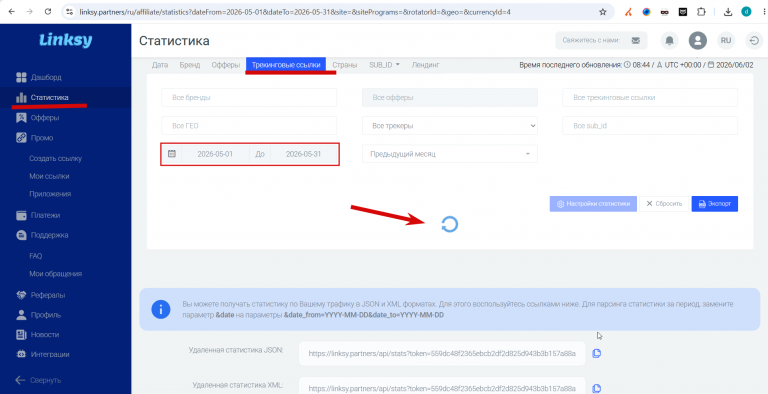This screenshot has width=768, height=394.
Task: Open notifications bell icon
Action: click(x=669, y=41)
